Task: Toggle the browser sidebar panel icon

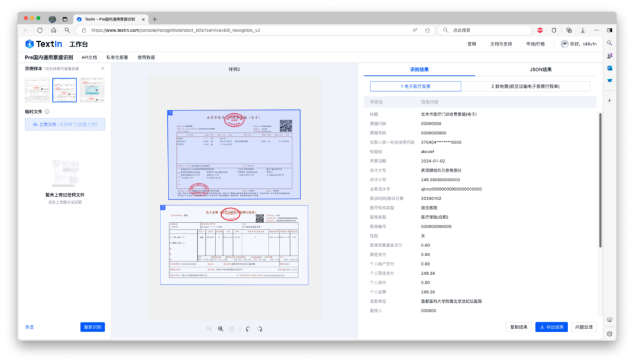Action: pos(609,31)
